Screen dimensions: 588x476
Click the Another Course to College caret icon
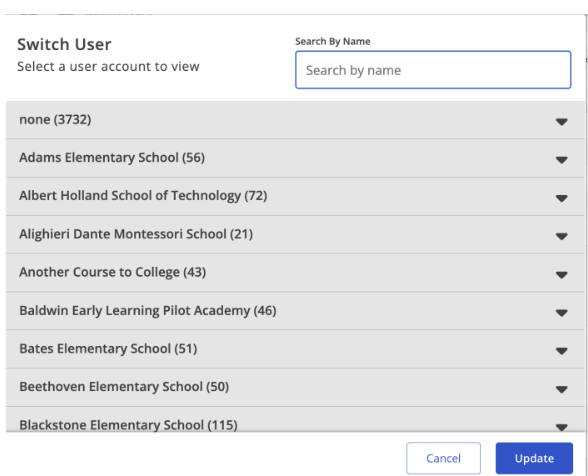561,275
